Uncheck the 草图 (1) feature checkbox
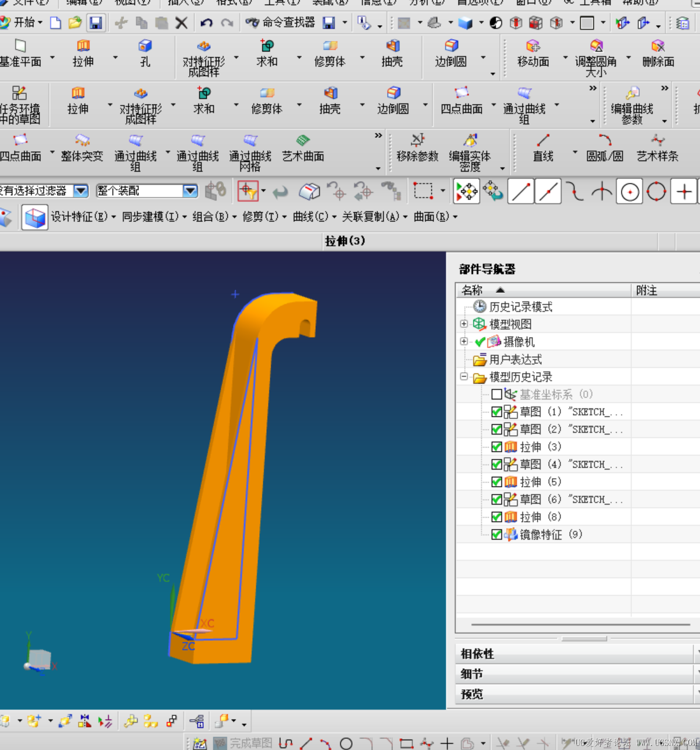Viewport: 700px width, 750px height. pos(497,412)
